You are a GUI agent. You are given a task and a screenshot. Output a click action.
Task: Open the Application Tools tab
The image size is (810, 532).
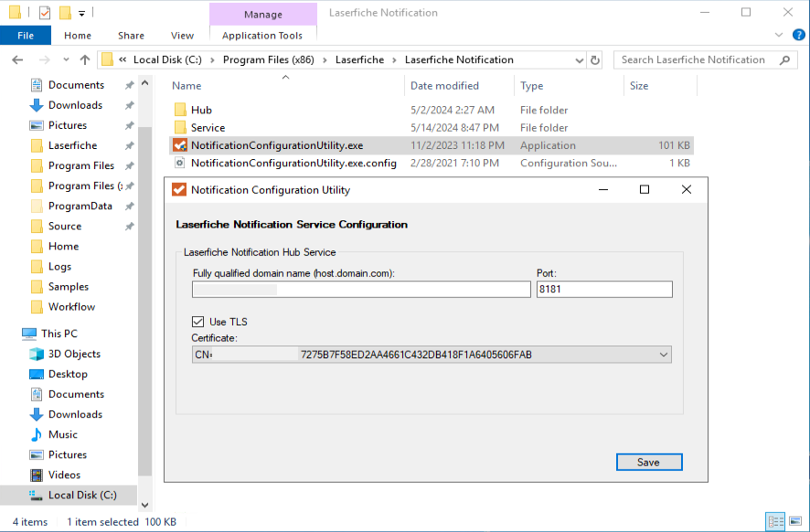262,36
